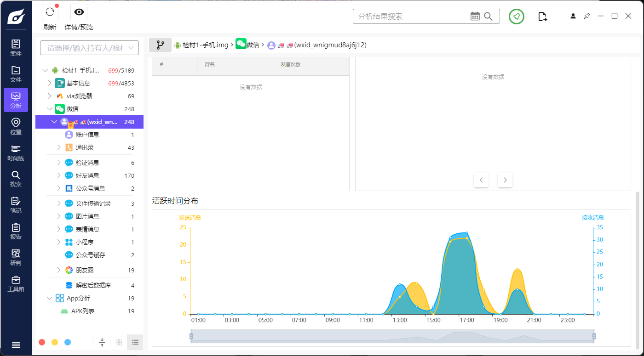Click the magnifier search icon in the top bar
This screenshot has height=356, width=644.
coord(489,17)
